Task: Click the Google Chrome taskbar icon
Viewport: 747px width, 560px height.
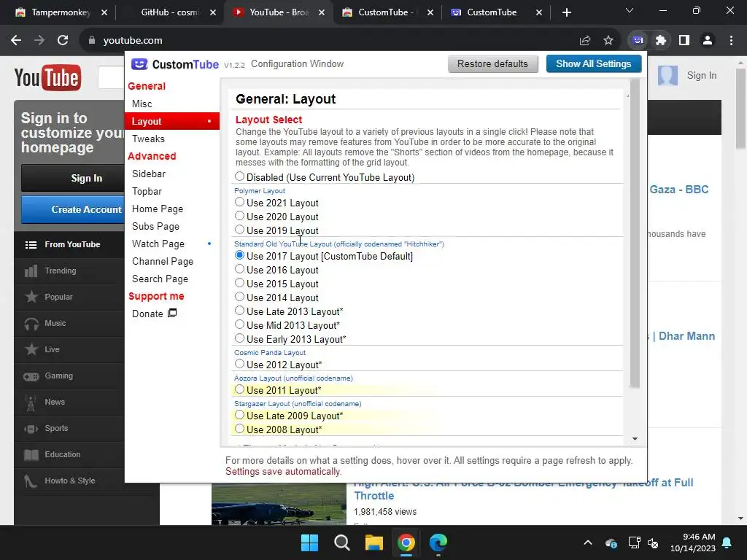Action: point(406,542)
